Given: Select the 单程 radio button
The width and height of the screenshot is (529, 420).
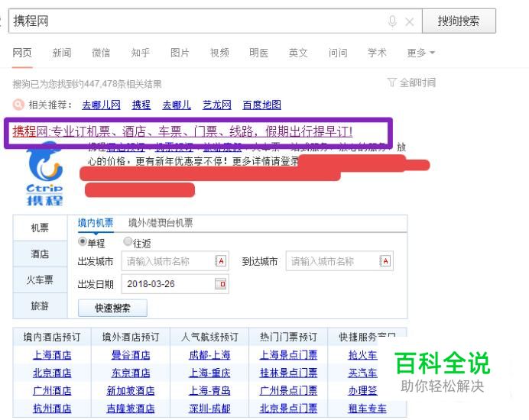Looking at the screenshot, I should pos(82,241).
